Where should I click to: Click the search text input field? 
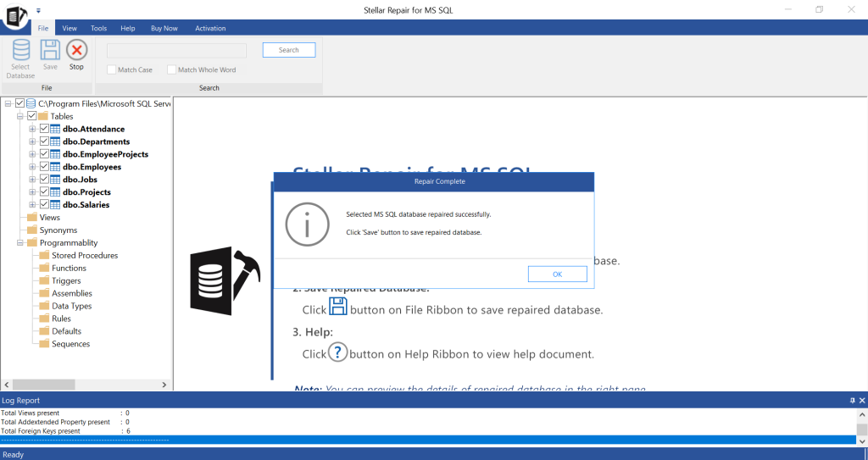click(x=176, y=51)
